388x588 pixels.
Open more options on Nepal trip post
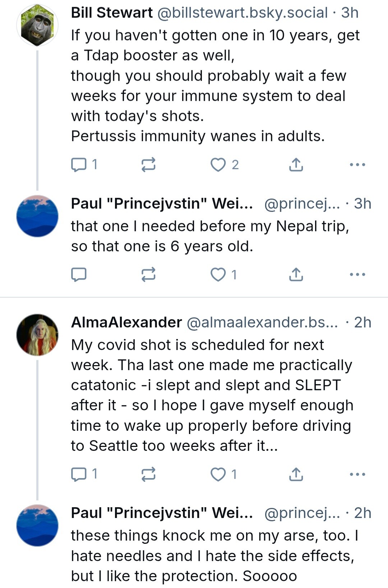point(357,275)
